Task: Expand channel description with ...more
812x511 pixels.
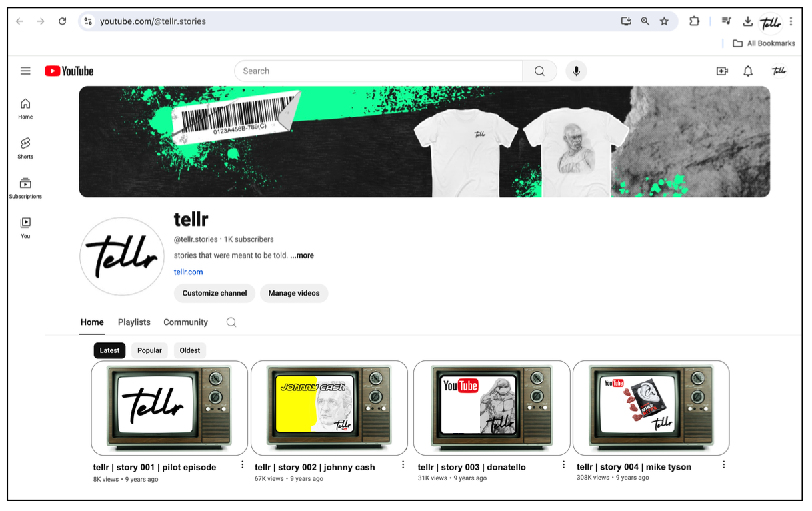Action: pos(302,255)
